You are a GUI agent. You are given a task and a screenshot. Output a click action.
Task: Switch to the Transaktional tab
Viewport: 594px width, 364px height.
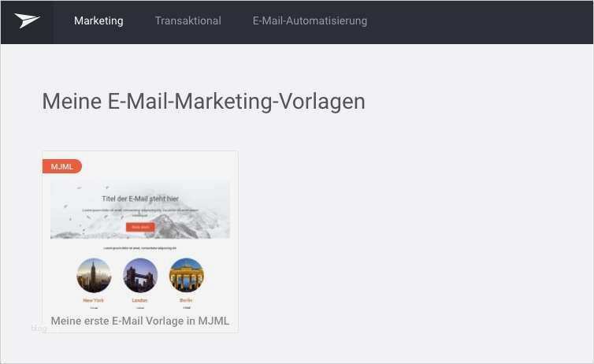[188, 20]
